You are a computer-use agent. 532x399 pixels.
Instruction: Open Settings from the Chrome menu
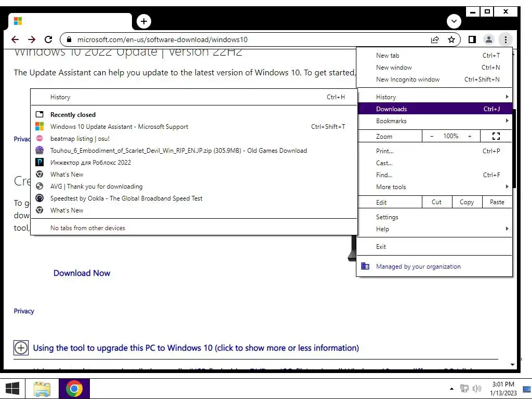click(434, 217)
